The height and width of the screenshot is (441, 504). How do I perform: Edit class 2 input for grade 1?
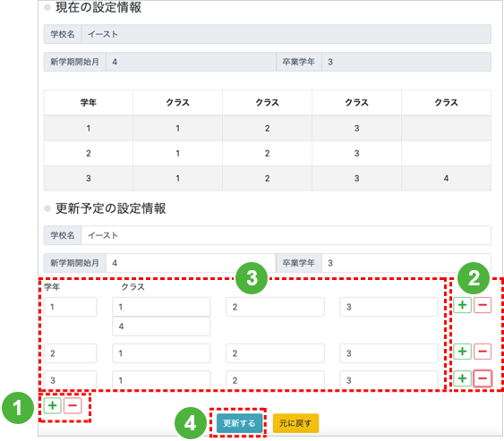(x=275, y=307)
